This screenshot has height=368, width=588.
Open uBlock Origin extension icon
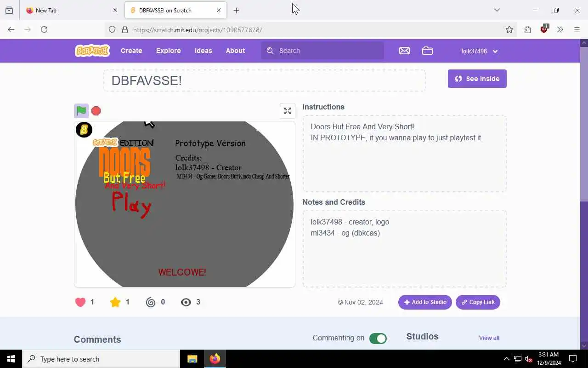click(x=544, y=29)
